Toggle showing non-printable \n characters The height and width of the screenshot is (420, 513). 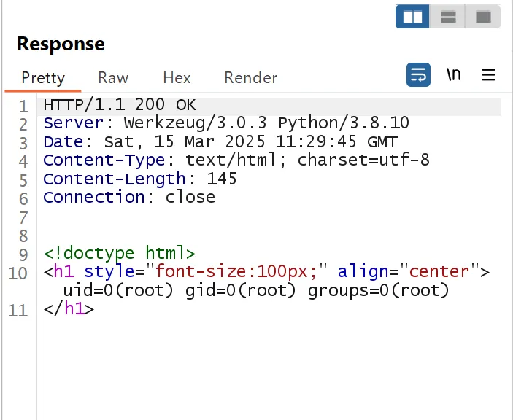454,74
